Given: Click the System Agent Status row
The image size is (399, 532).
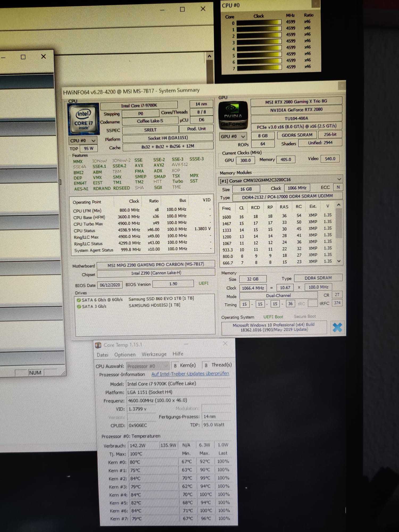Looking at the screenshot, I should click(x=143, y=250).
